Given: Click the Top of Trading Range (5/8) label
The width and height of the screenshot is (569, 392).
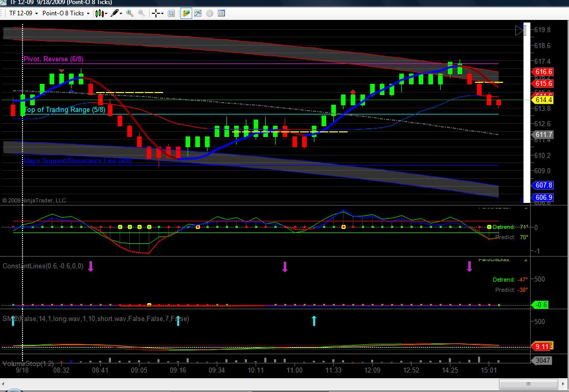Looking at the screenshot, I should tap(64, 109).
